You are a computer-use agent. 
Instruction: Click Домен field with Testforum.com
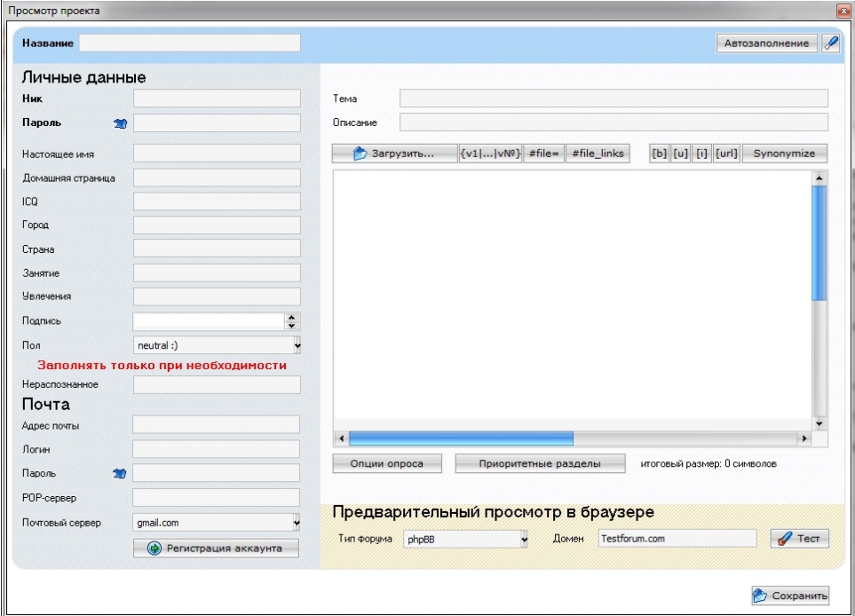point(677,539)
